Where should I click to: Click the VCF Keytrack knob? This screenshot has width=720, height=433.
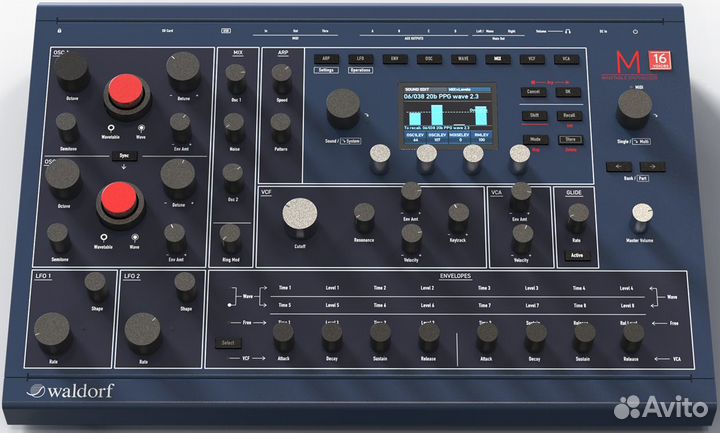pos(458,218)
